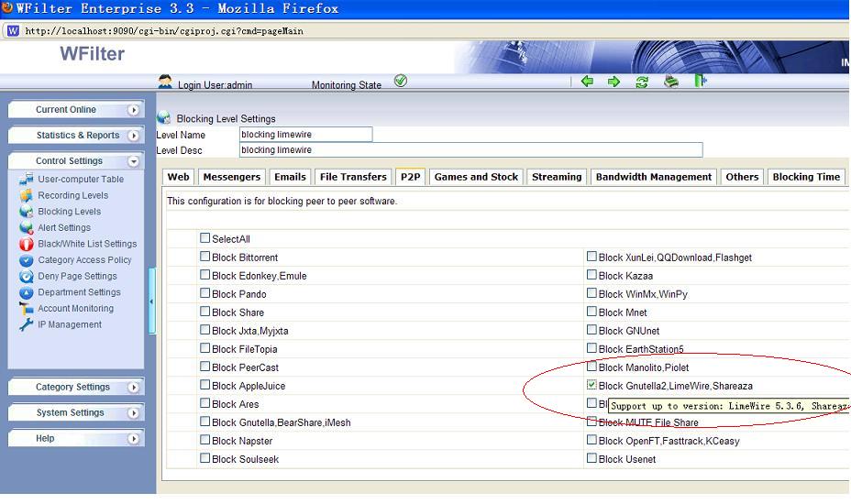The width and height of the screenshot is (851, 504).
Task: Expand the Help section arrow
Action: pyautogui.click(x=133, y=439)
